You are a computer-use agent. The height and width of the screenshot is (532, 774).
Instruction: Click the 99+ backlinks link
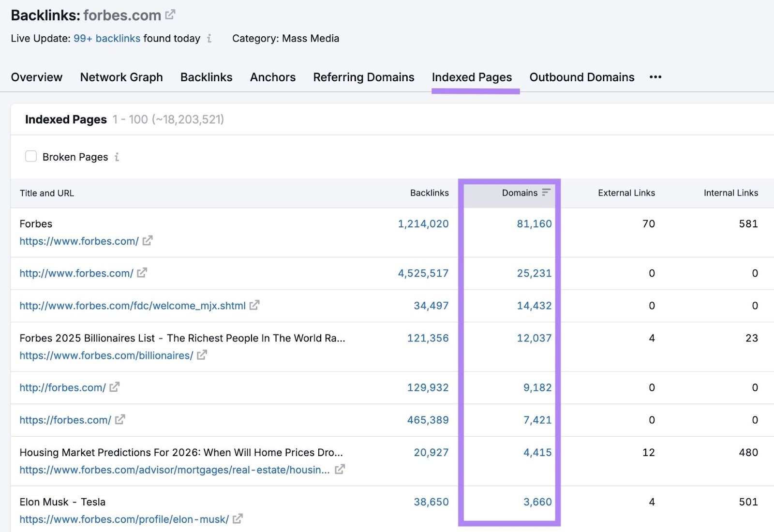click(x=107, y=38)
